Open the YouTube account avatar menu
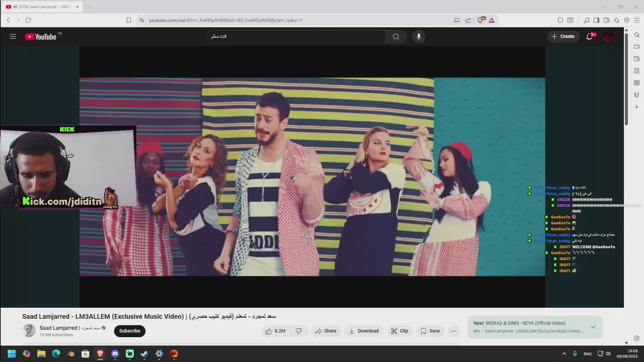644x362 pixels. click(609, 36)
